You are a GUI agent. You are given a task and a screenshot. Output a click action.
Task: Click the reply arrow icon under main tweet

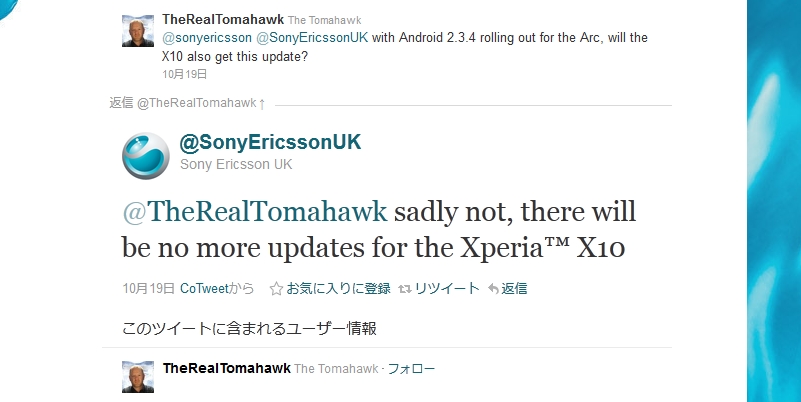493,289
